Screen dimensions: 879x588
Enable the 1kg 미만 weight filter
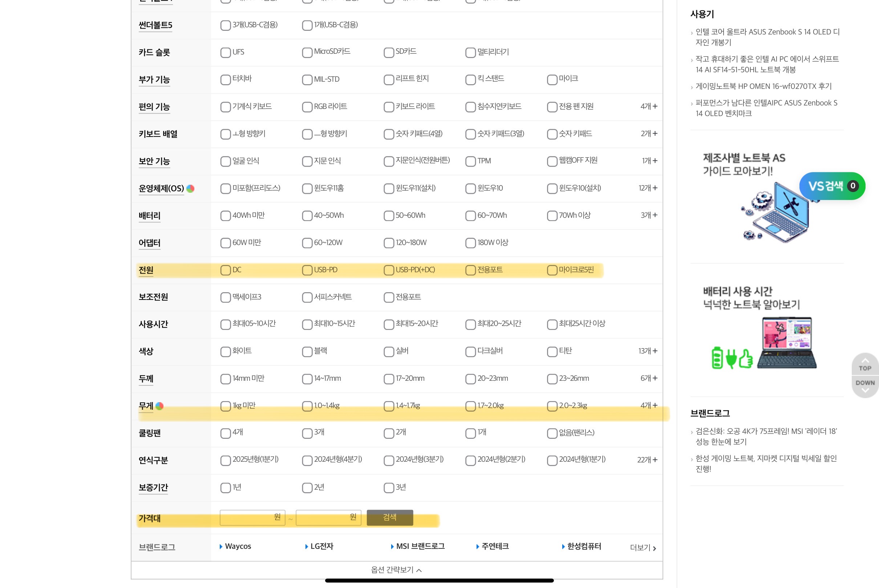[226, 406]
